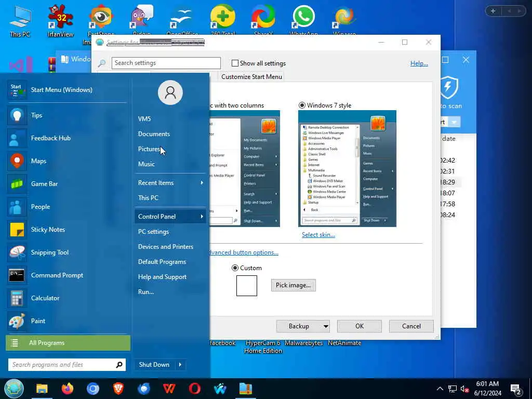The height and width of the screenshot is (399, 532).
Task: Click the Start button orb on taskbar
Action: tap(14, 389)
